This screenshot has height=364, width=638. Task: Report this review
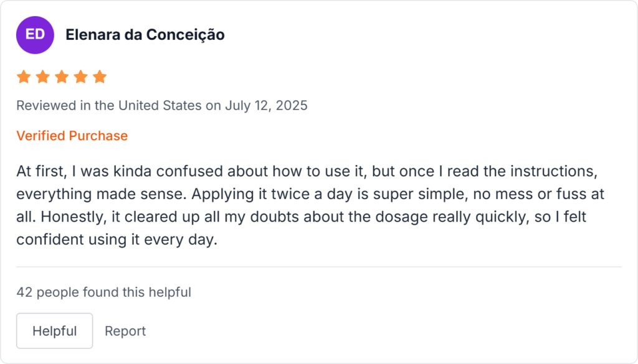pyautogui.click(x=125, y=331)
